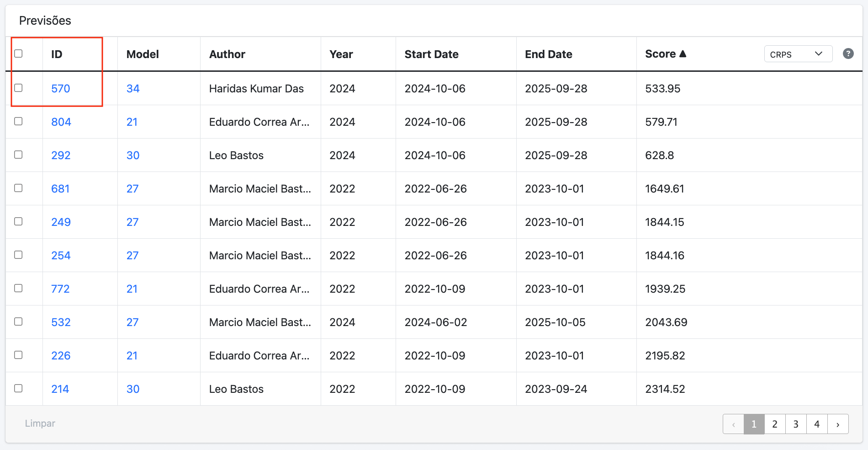Viewport: 868px width, 450px height.
Task: Click the Previsões panel title
Action: click(x=45, y=21)
